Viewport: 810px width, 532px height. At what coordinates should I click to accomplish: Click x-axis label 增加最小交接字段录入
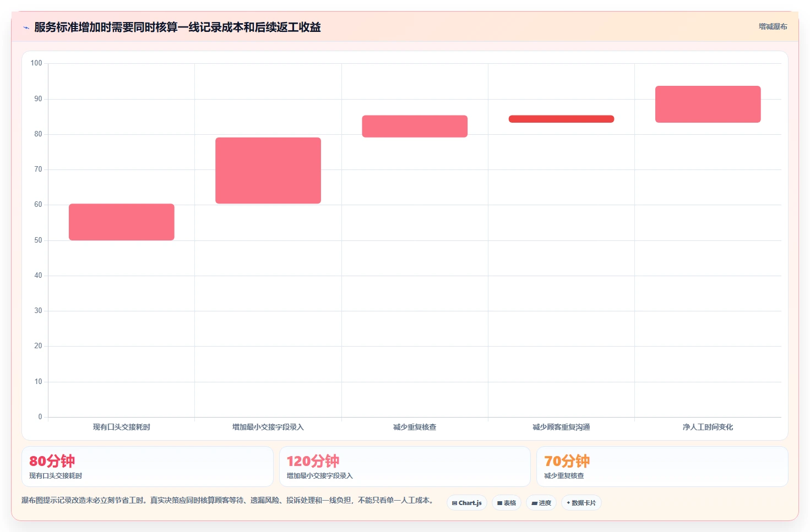tap(268, 427)
